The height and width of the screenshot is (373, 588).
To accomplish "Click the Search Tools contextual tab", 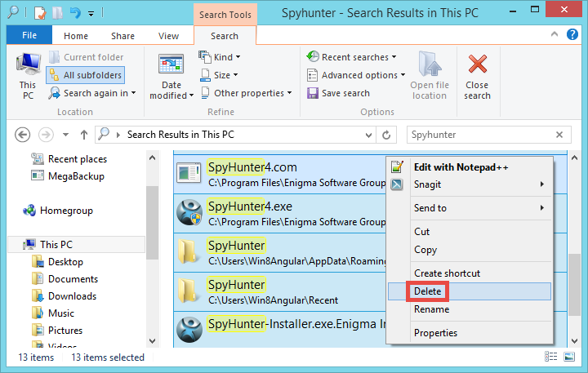I will point(225,15).
